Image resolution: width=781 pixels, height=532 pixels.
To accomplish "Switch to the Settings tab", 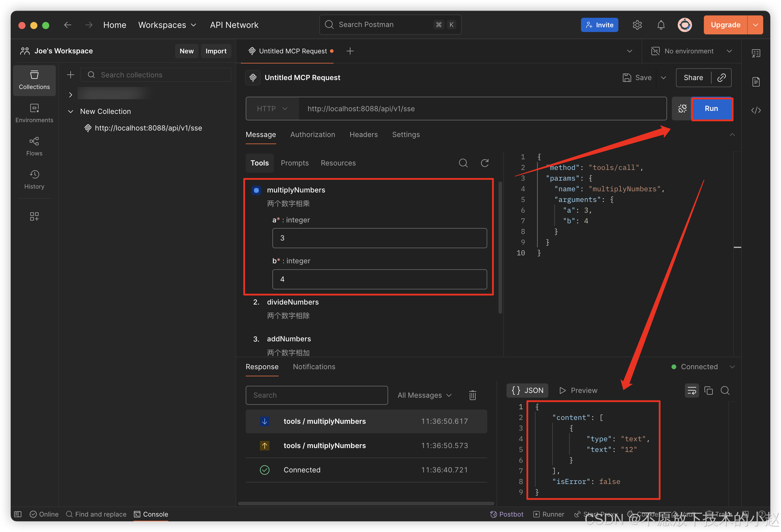I will [406, 134].
